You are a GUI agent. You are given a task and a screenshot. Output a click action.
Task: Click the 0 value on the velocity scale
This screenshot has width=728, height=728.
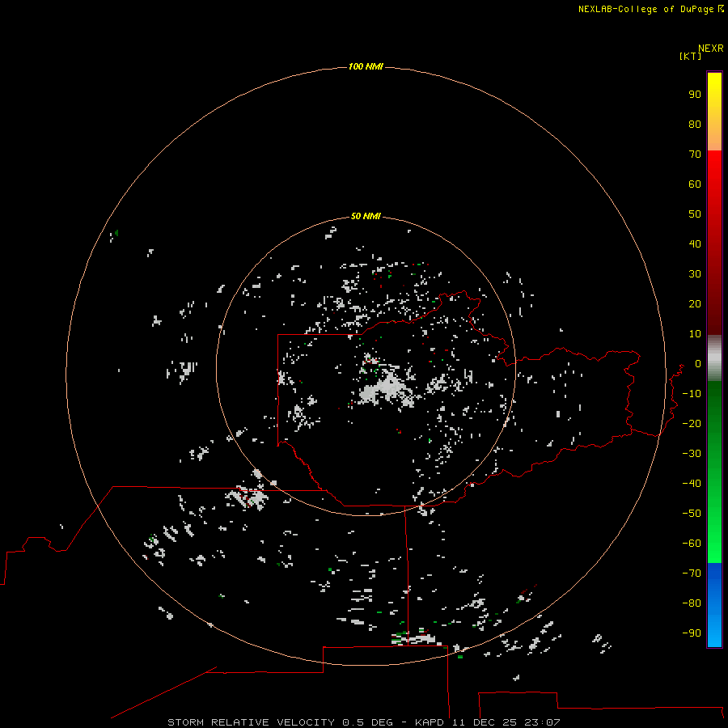[698, 364]
